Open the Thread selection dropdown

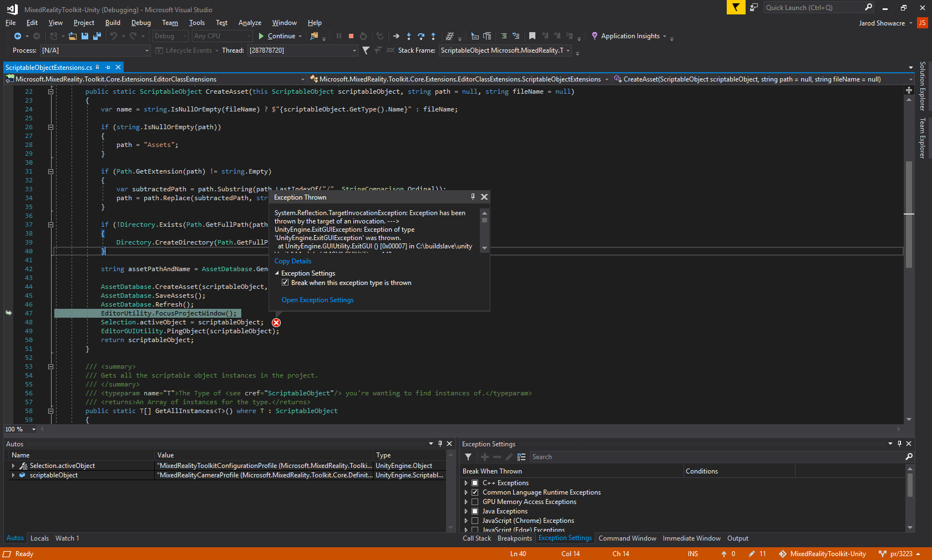click(x=354, y=50)
